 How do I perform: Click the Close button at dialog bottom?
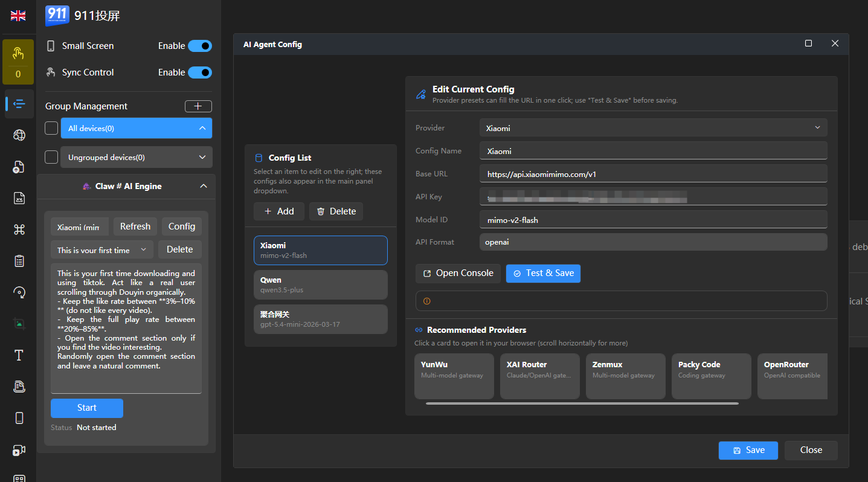811,450
